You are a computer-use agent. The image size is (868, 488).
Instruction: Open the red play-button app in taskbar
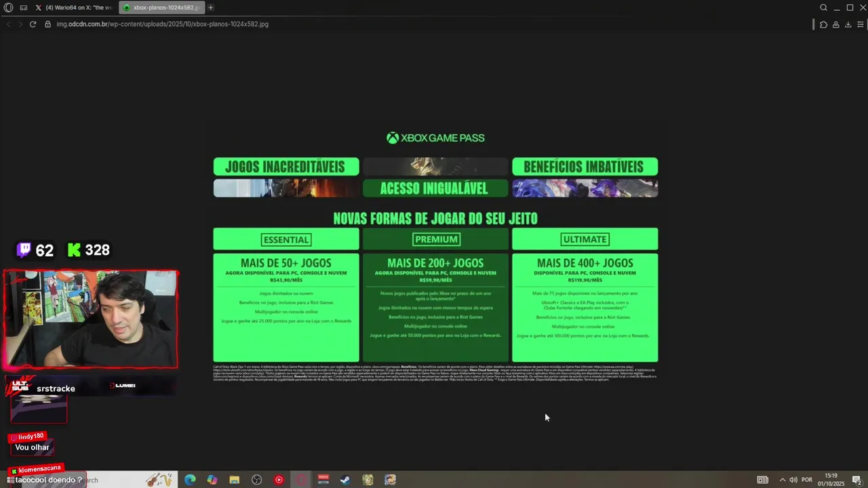pos(279,480)
